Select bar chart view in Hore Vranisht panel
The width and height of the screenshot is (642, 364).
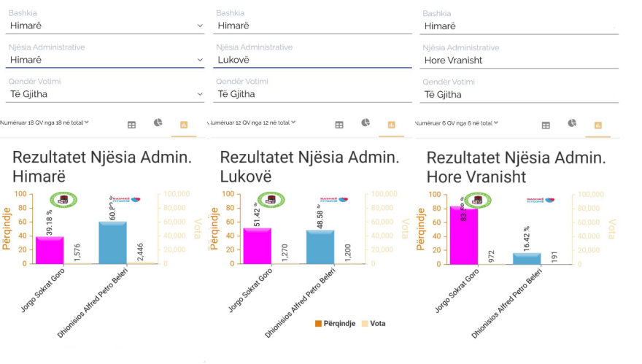[597, 125]
